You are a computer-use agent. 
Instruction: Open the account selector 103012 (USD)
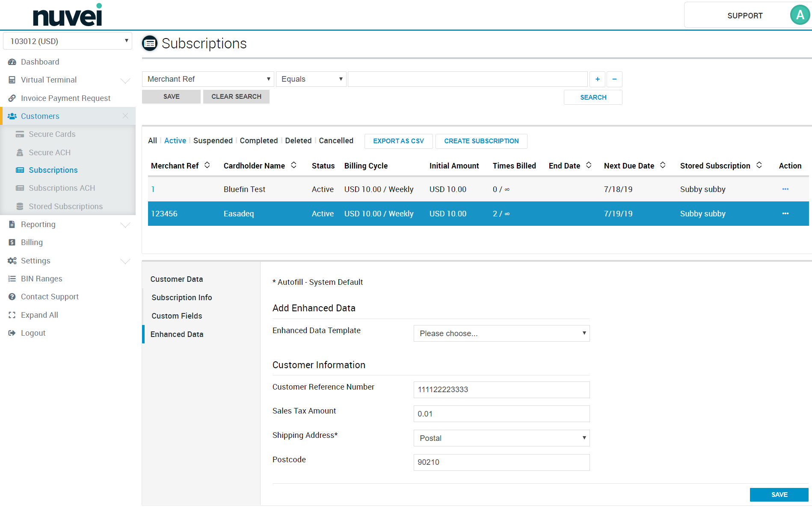pos(68,41)
